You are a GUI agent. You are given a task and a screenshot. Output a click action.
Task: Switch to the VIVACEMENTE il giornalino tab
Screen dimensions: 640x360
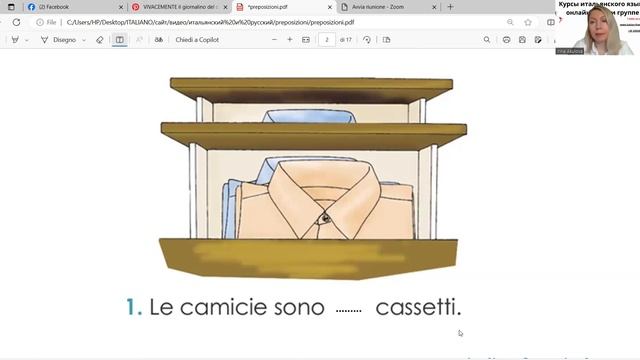tap(180, 7)
